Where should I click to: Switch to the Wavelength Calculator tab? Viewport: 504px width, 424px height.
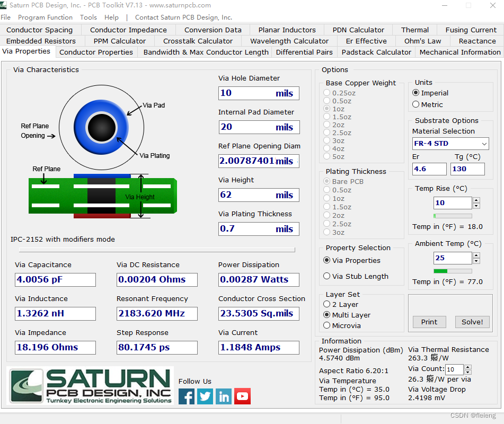coord(289,41)
